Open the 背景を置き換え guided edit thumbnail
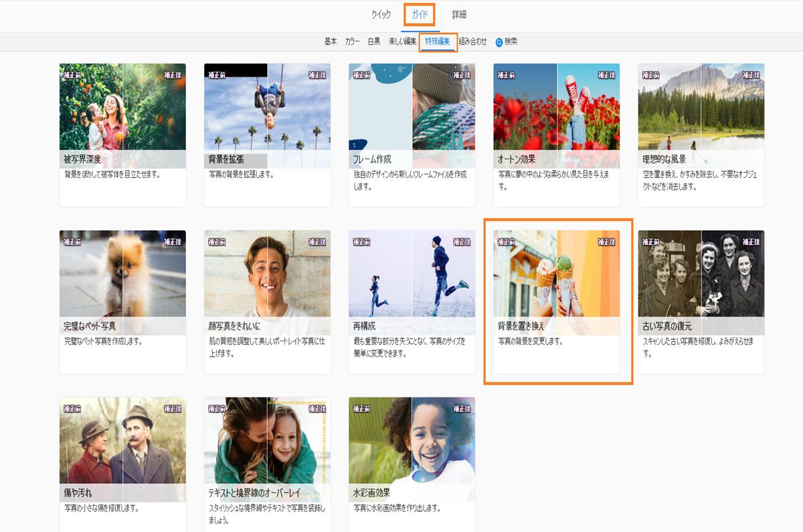The height and width of the screenshot is (532, 803). pos(557,283)
